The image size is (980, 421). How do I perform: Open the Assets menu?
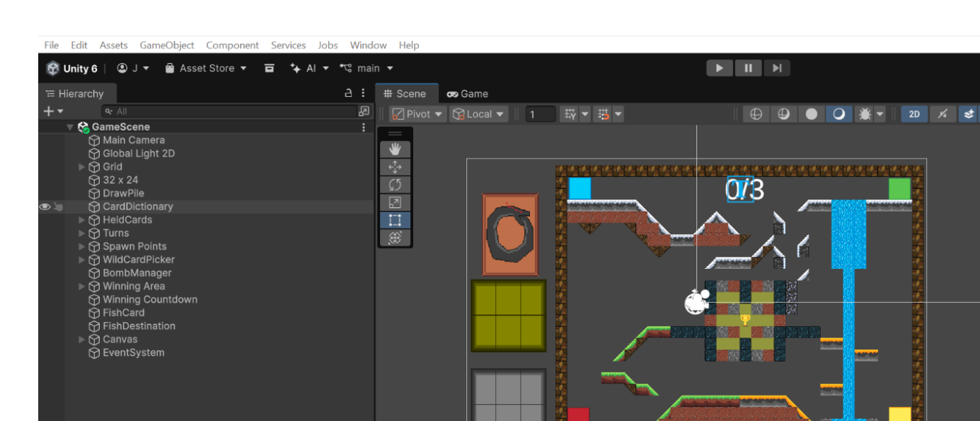(x=113, y=45)
